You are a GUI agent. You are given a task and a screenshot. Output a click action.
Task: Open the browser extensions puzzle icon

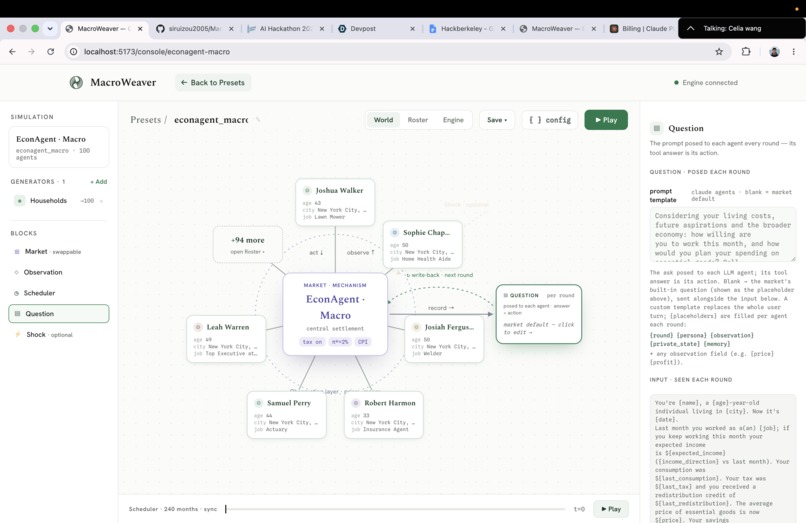tap(746, 51)
